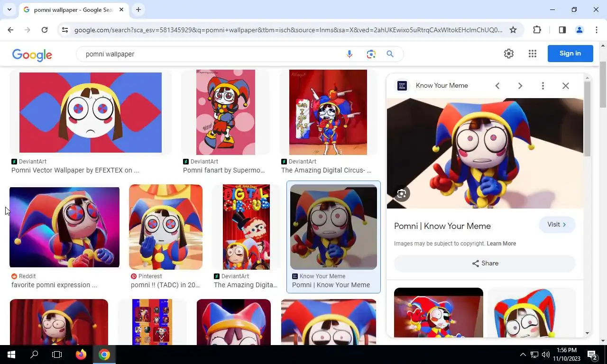Open Chrome side panel icon
Screen dimensions: 607x364
562,30
